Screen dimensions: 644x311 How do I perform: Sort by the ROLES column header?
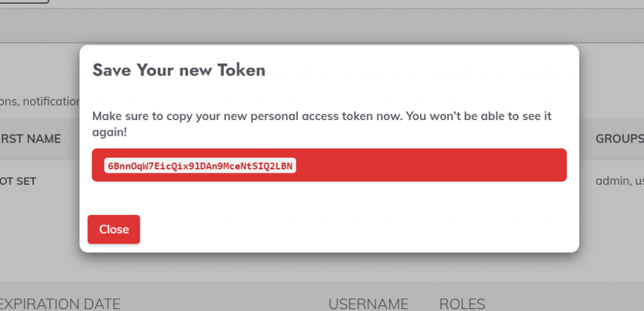point(462,304)
